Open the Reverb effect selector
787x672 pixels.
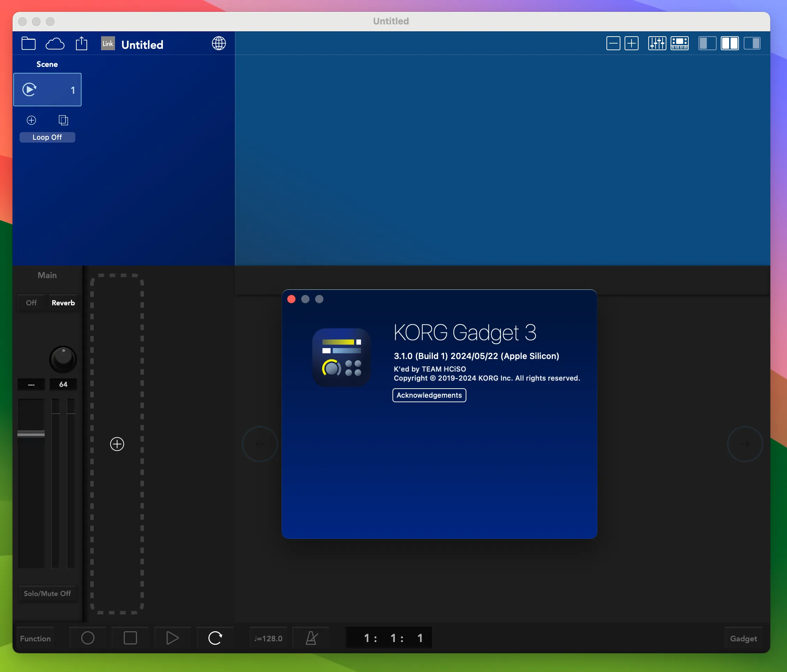[63, 303]
